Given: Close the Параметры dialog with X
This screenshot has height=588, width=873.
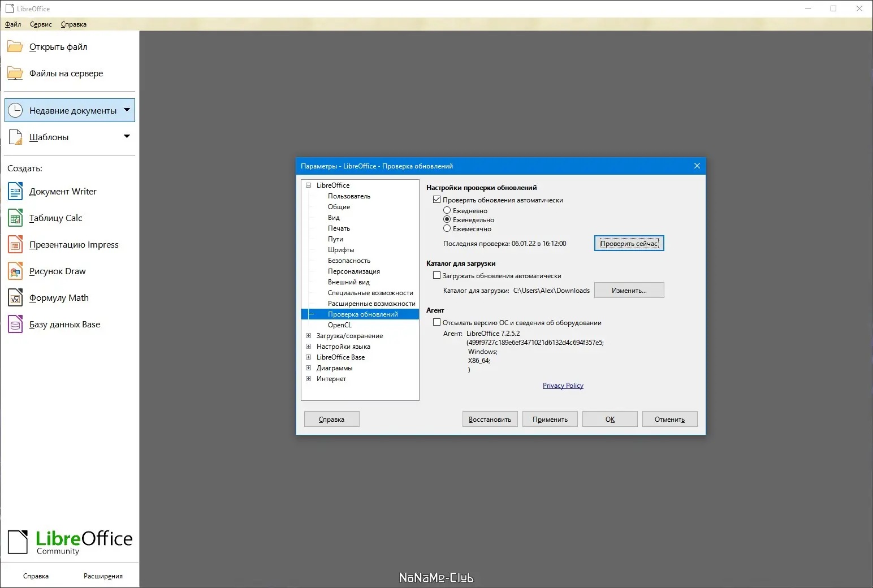Looking at the screenshot, I should (697, 166).
